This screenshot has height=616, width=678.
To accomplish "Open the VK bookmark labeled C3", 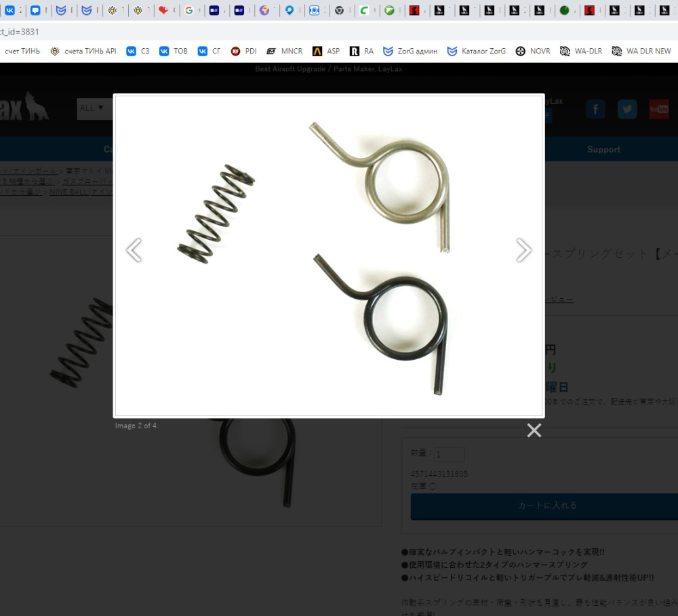I will pyautogui.click(x=138, y=51).
